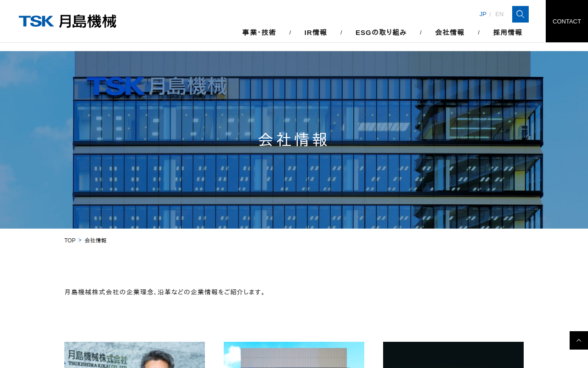The width and height of the screenshot is (588, 368).
Task: Switch language to JP
Action: click(x=483, y=14)
